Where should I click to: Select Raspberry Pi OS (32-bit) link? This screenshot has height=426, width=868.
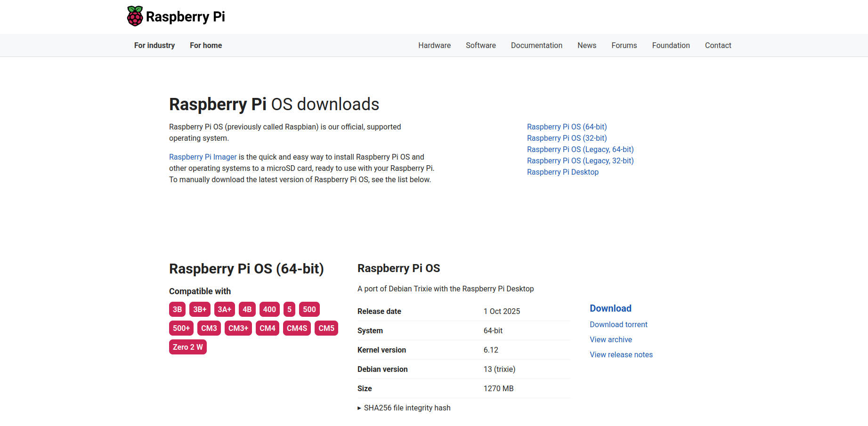tap(567, 138)
